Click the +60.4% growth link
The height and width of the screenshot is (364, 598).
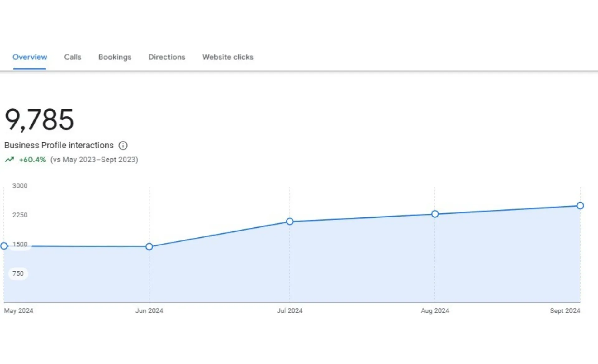[32, 159]
